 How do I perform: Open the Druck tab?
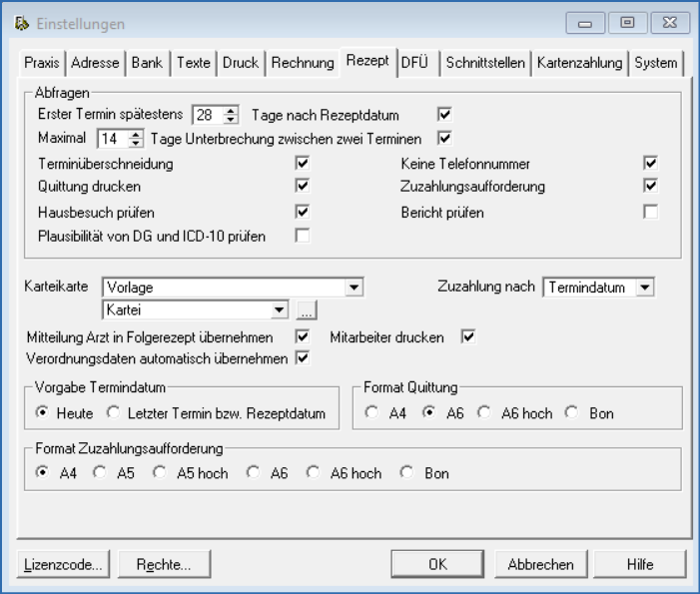pos(241,63)
